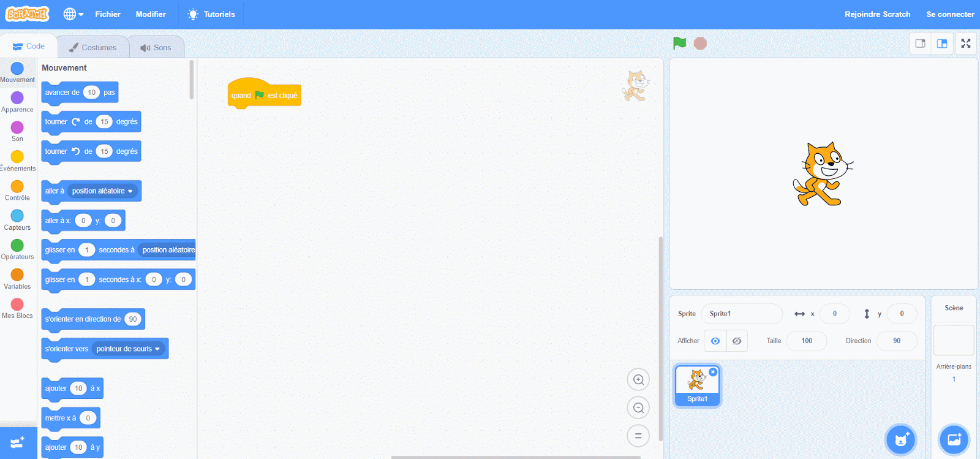Viewport: 980px width, 459px height.
Task: Click the workspace vertical scrollbar
Action: [x=660, y=338]
